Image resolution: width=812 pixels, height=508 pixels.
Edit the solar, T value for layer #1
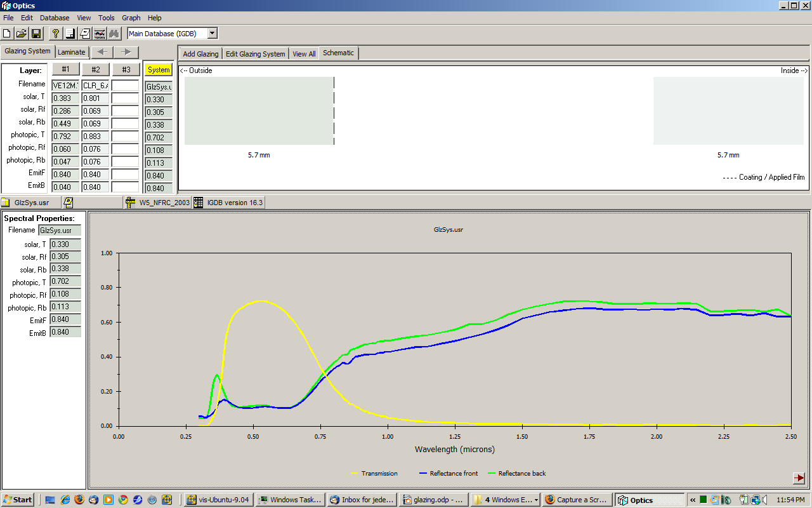66,97
